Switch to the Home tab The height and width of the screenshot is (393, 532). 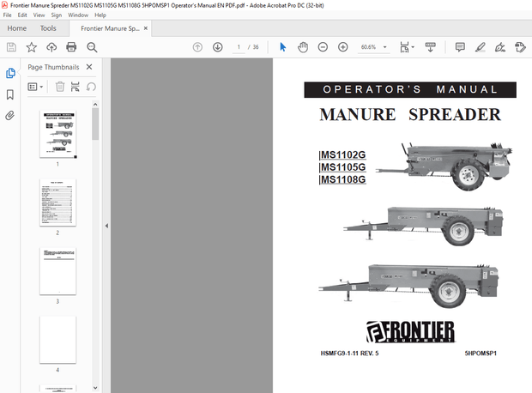point(17,28)
